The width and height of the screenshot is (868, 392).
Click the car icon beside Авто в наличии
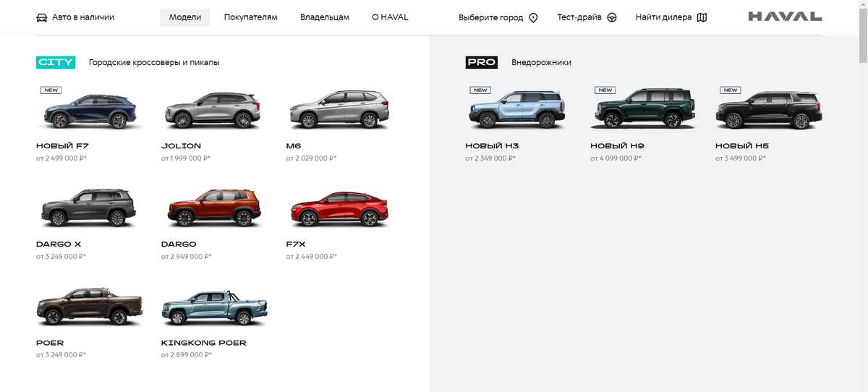click(41, 17)
